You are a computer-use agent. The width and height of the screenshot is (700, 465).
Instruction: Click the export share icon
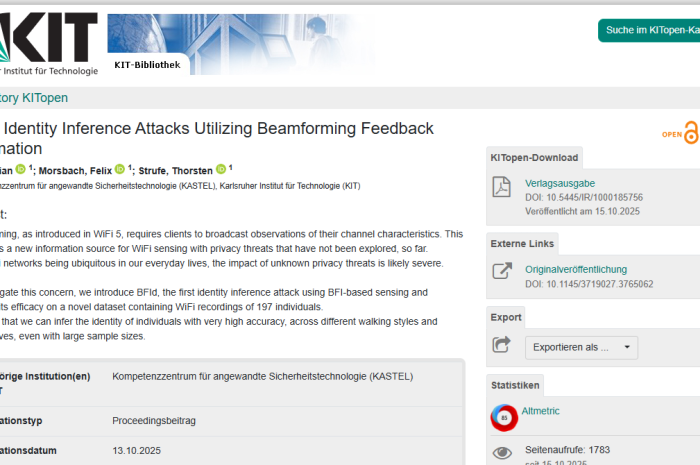click(x=502, y=345)
